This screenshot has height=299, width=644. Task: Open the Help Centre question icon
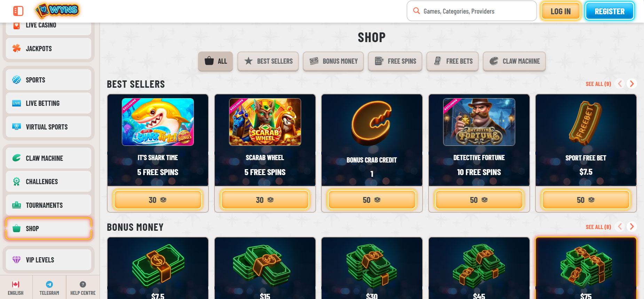[83, 284]
